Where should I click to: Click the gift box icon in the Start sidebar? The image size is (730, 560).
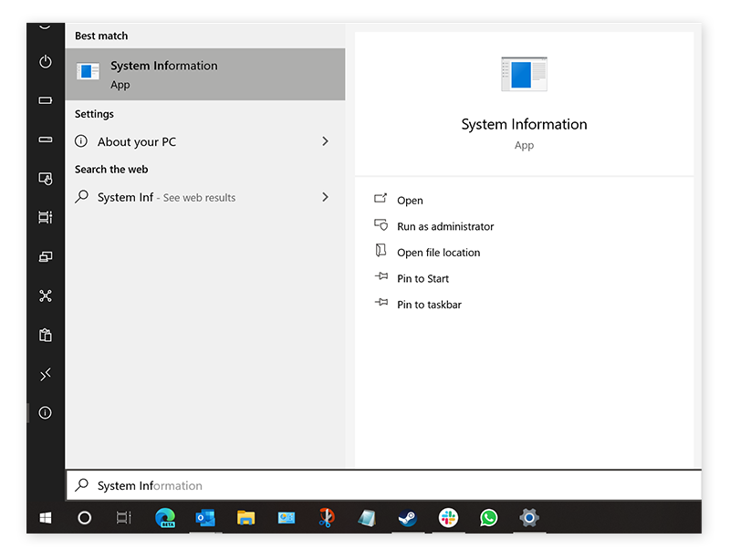click(45, 335)
